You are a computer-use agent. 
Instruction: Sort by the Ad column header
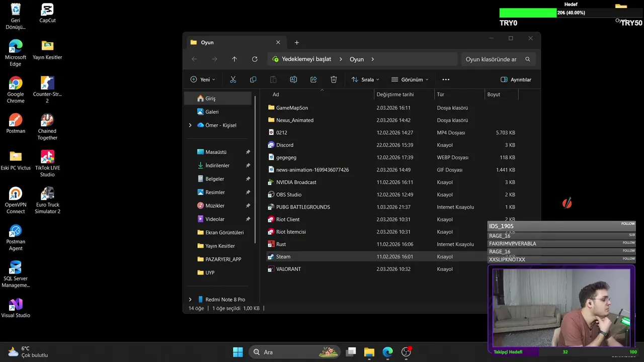tap(321, 95)
